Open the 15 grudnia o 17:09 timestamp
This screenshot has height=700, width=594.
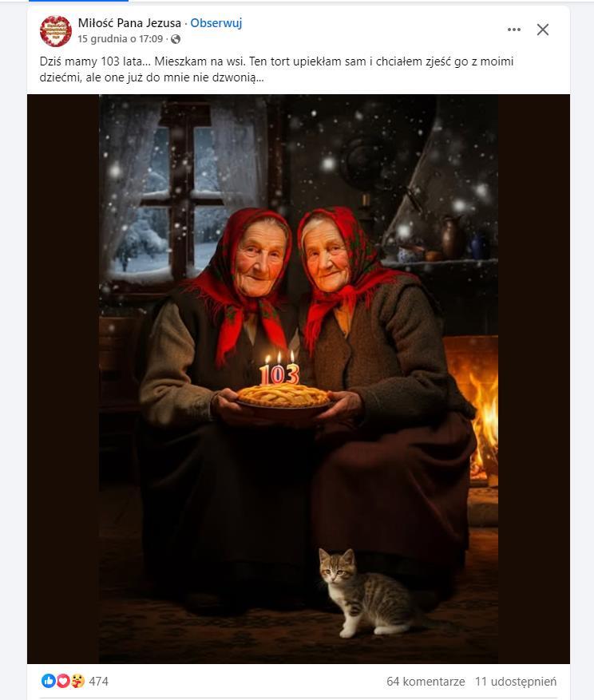[x=120, y=39]
